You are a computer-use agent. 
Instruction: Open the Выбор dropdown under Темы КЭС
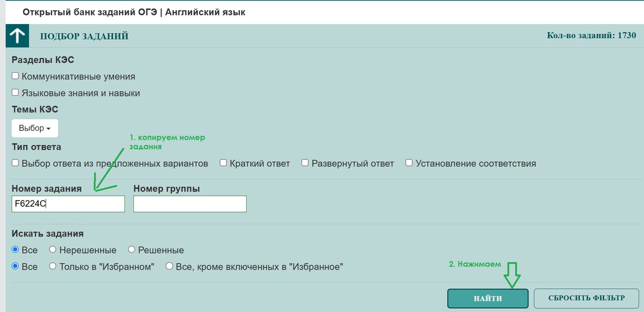click(34, 128)
